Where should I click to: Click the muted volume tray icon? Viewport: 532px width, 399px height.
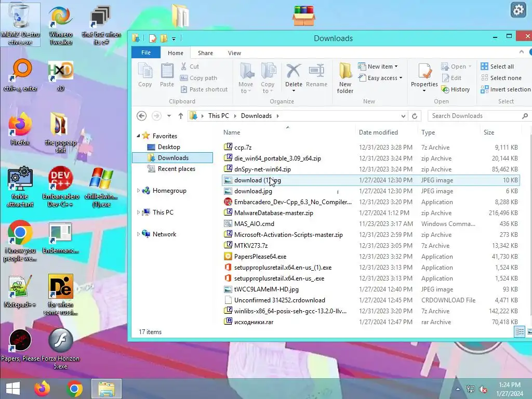(483, 389)
